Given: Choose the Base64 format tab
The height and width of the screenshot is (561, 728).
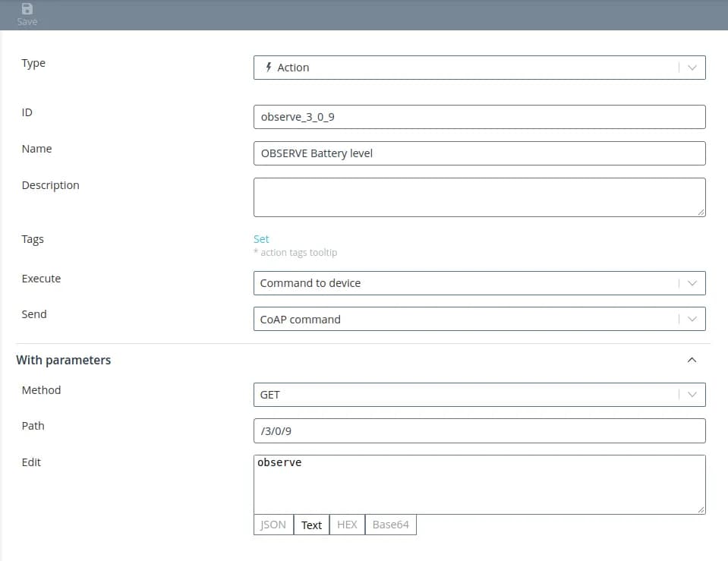Looking at the screenshot, I should (x=390, y=525).
